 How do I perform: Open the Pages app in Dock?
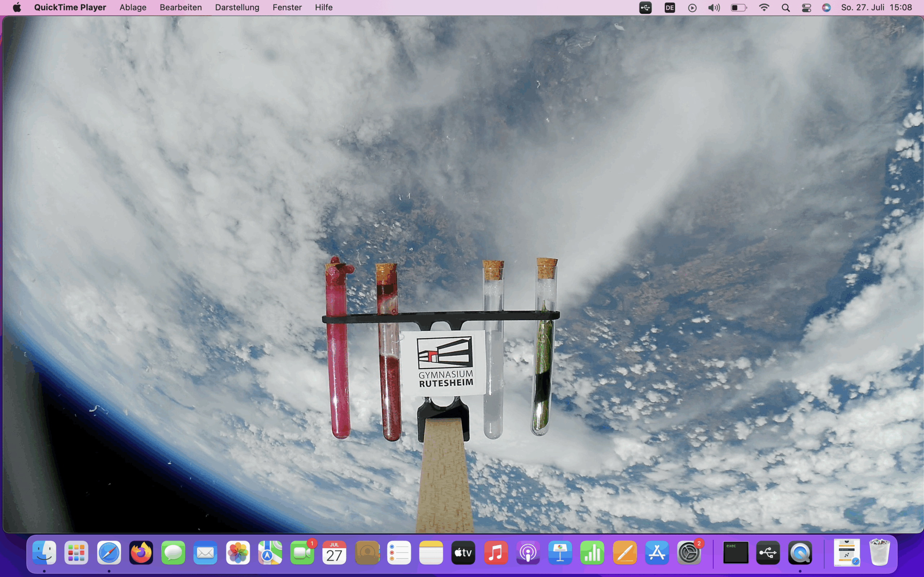624,552
